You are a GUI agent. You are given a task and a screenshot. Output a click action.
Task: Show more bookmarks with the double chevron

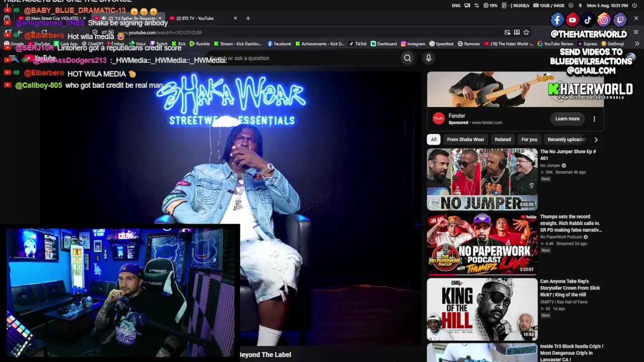pos(637,44)
